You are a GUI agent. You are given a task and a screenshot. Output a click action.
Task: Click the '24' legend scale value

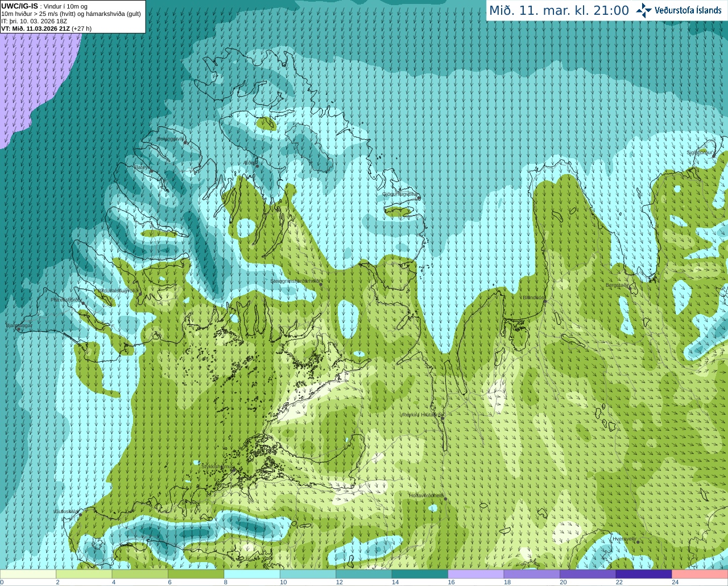point(675,582)
